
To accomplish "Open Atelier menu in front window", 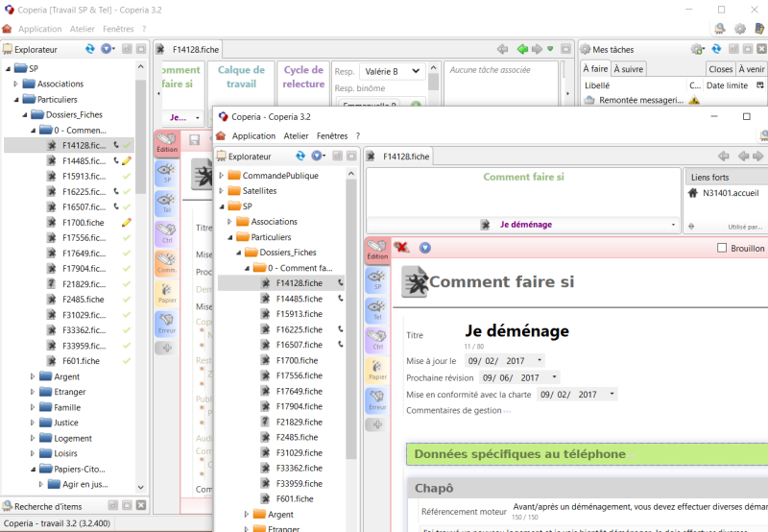I will point(296,135).
